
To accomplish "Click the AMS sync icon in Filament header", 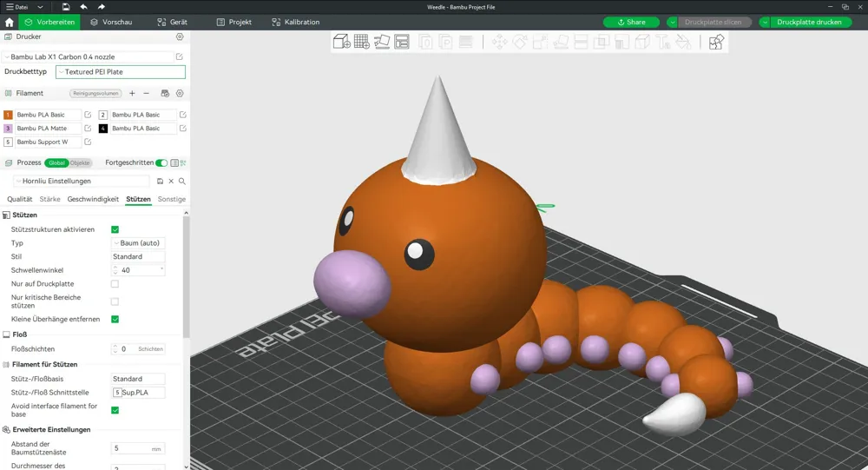I will 164,93.
